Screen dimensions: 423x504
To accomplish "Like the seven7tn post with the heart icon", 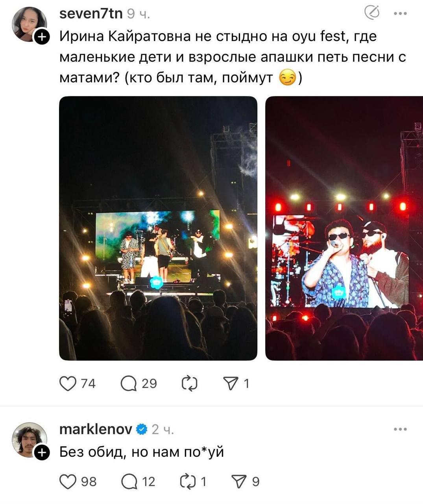I will (x=68, y=383).
